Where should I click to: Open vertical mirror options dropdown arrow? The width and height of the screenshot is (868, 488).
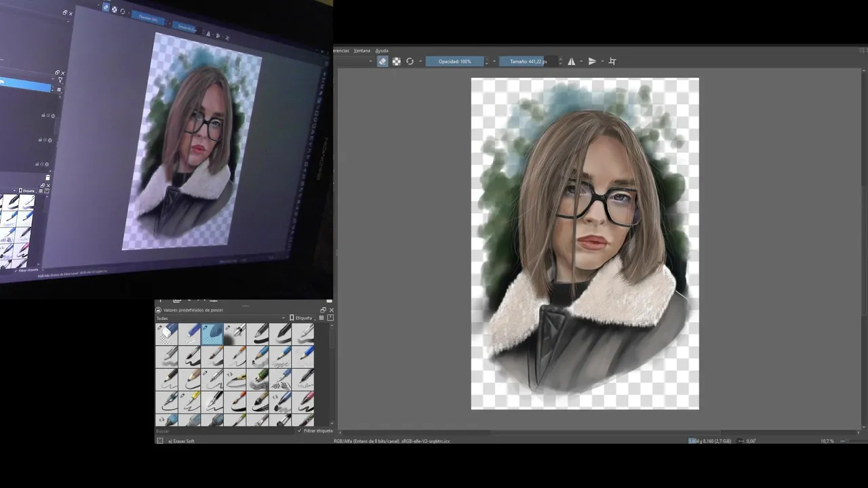point(602,61)
